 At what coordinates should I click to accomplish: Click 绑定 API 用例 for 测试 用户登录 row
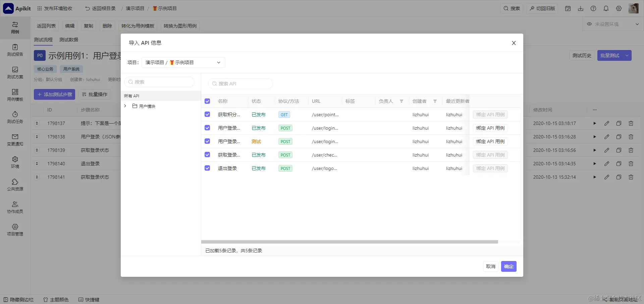[x=490, y=141]
